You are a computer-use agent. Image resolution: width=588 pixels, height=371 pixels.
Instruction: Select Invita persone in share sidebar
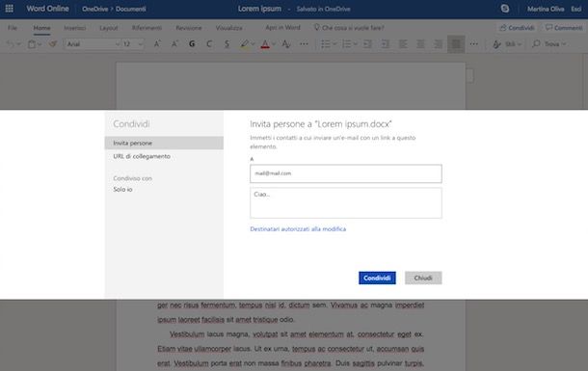(x=164, y=143)
